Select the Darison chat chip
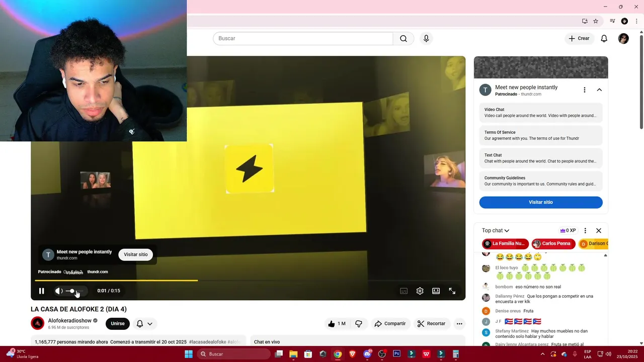This screenshot has width=644, height=362. point(594,244)
